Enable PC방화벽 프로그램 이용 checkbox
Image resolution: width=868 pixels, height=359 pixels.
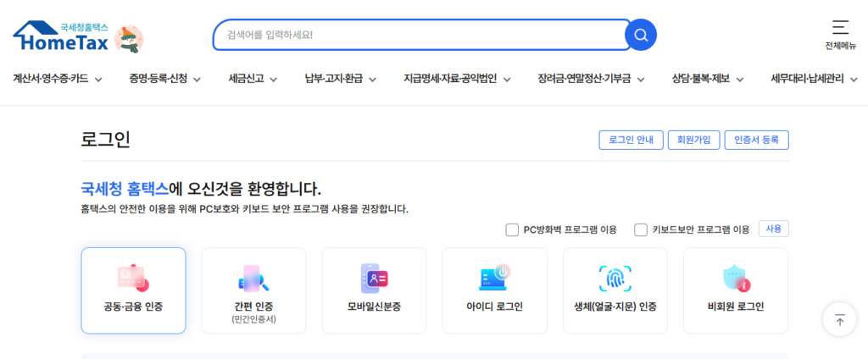tap(512, 229)
